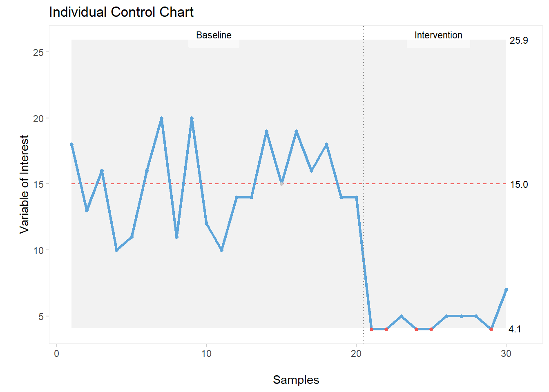Click the data point at sample 14
Screen dimensions: 549x392
(x=266, y=131)
